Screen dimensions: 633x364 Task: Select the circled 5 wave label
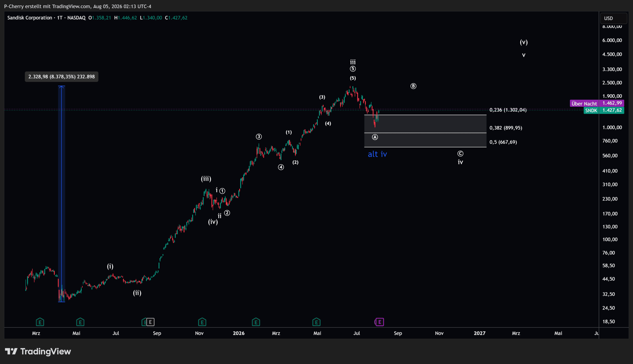coord(353,69)
